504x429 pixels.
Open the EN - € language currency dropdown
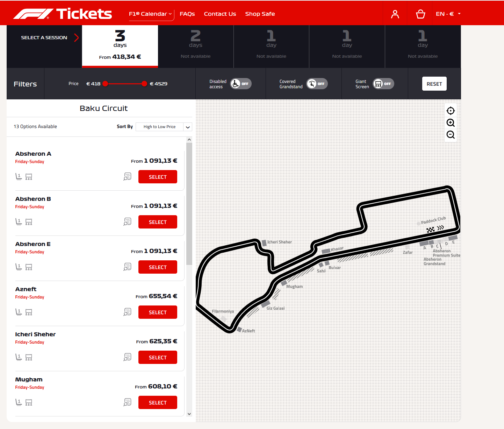(448, 14)
